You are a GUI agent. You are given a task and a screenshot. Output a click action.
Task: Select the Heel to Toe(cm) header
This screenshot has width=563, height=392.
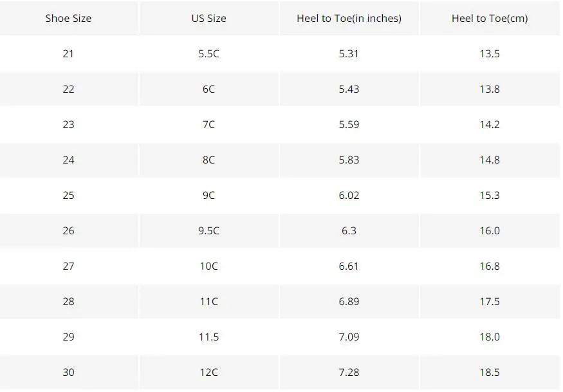point(490,18)
